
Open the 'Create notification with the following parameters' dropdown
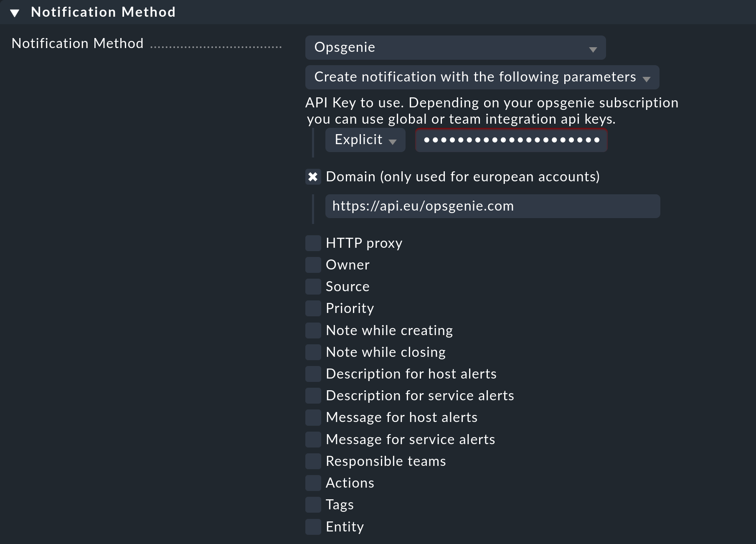click(482, 77)
